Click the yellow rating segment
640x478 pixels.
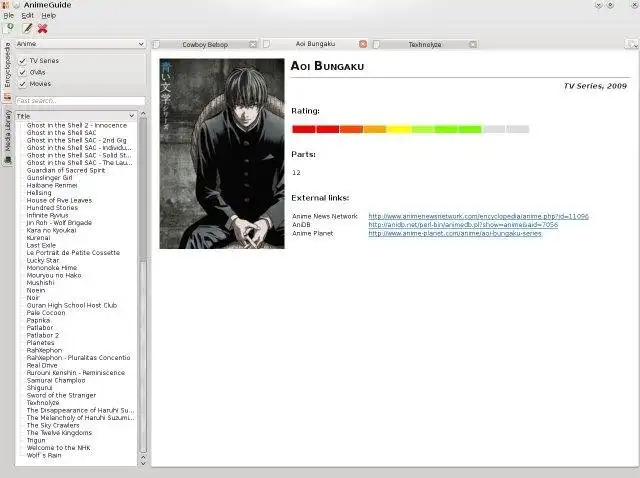399,129
